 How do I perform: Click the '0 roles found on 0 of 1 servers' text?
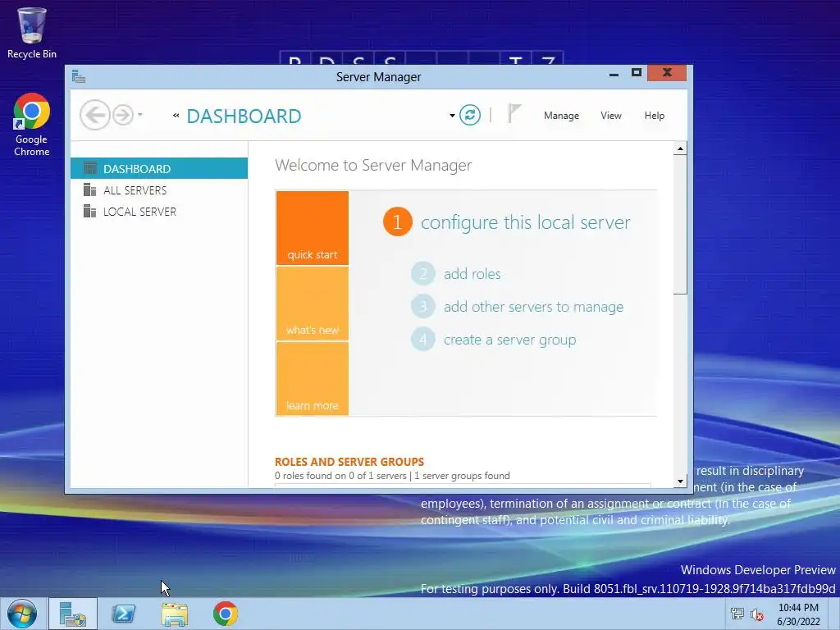[x=340, y=476]
